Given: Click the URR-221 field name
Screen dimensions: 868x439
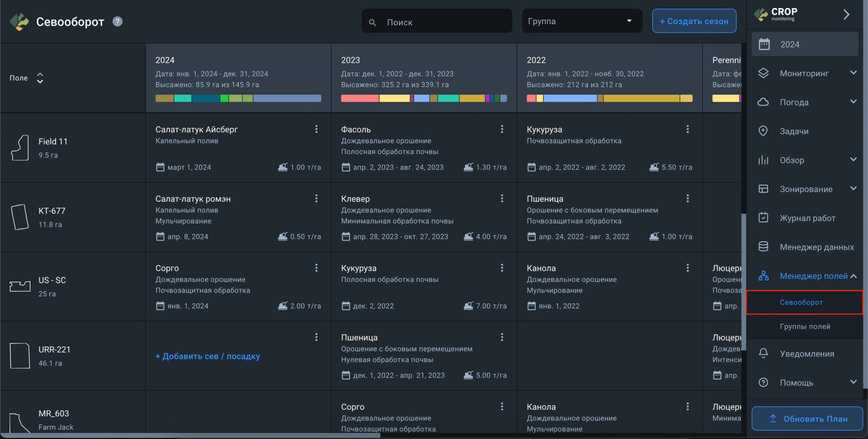Looking at the screenshot, I should click(x=54, y=349).
